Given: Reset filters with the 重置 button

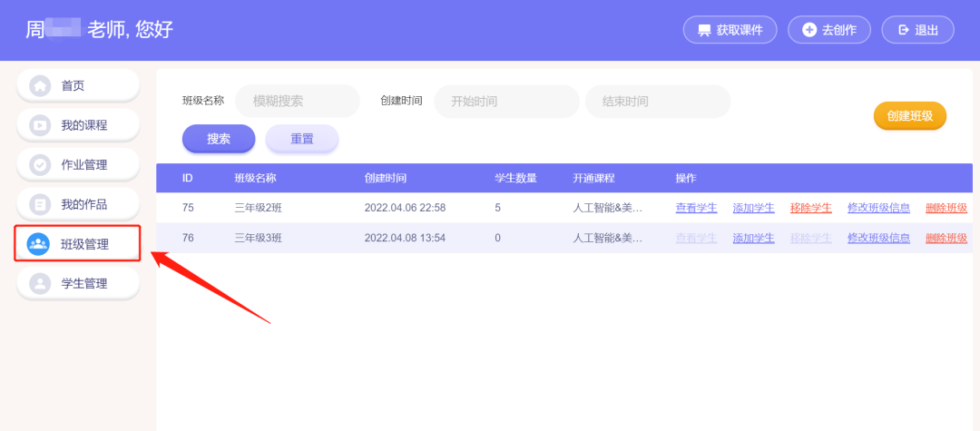Looking at the screenshot, I should (301, 139).
